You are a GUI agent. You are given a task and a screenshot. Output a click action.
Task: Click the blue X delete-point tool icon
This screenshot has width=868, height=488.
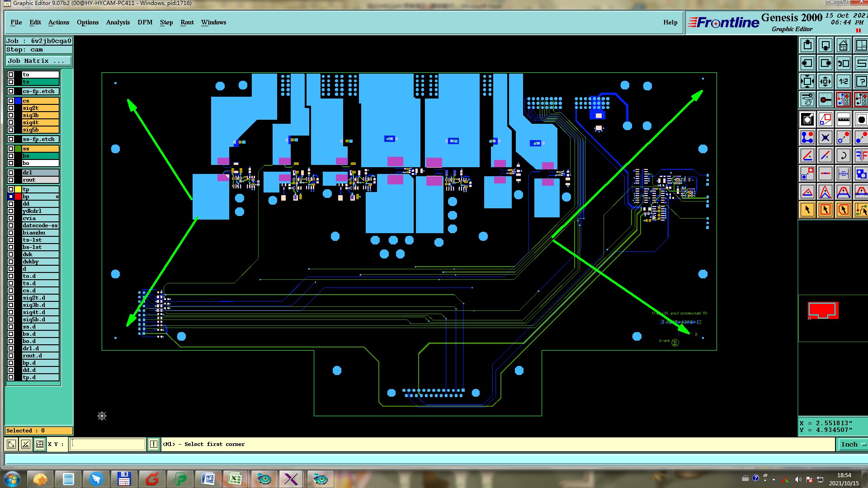[825, 137]
